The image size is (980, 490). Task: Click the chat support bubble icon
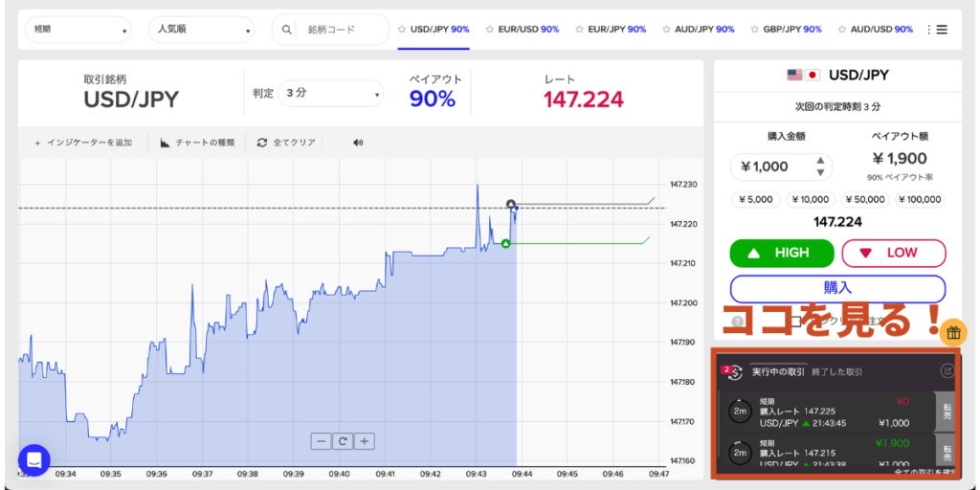(x=33, y=460)
